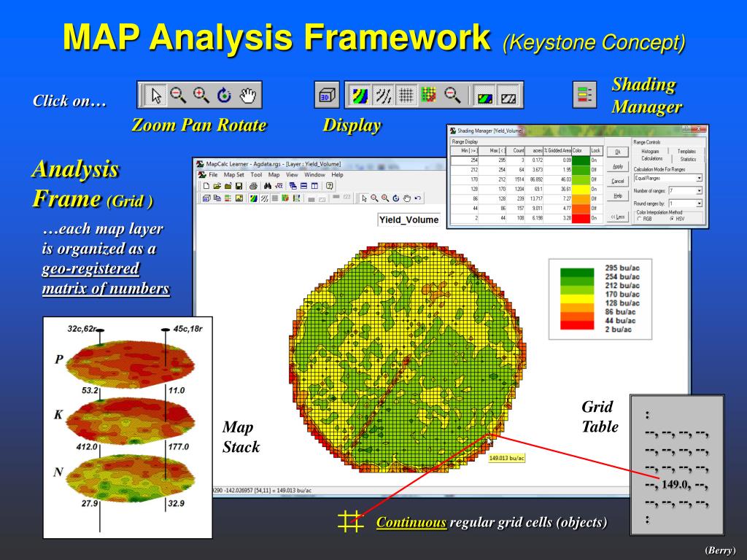This screenshot has width=747, height=560.
Task: Toggle Lock for the 128 to 170 range row
Action: (597, 189)
